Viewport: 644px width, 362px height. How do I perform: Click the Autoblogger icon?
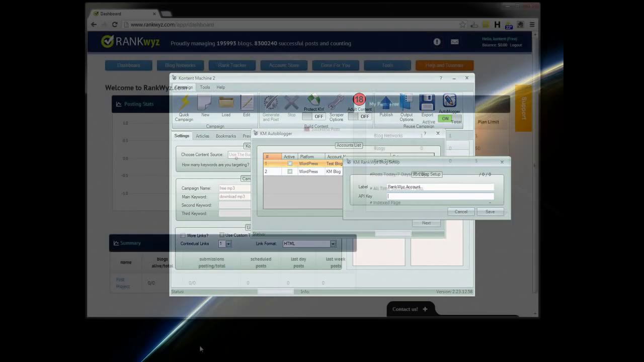coord(449,101)
